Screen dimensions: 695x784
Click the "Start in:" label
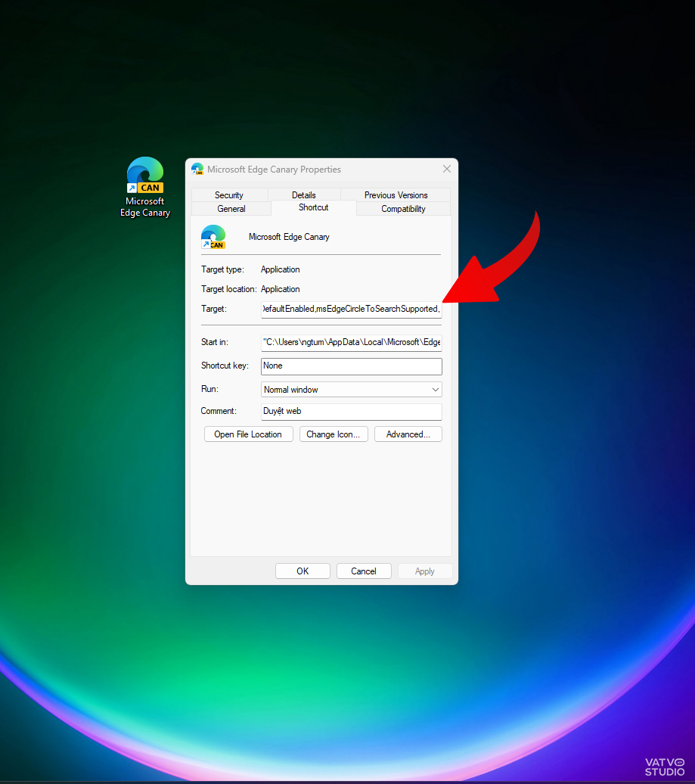(x=215, y=342)
